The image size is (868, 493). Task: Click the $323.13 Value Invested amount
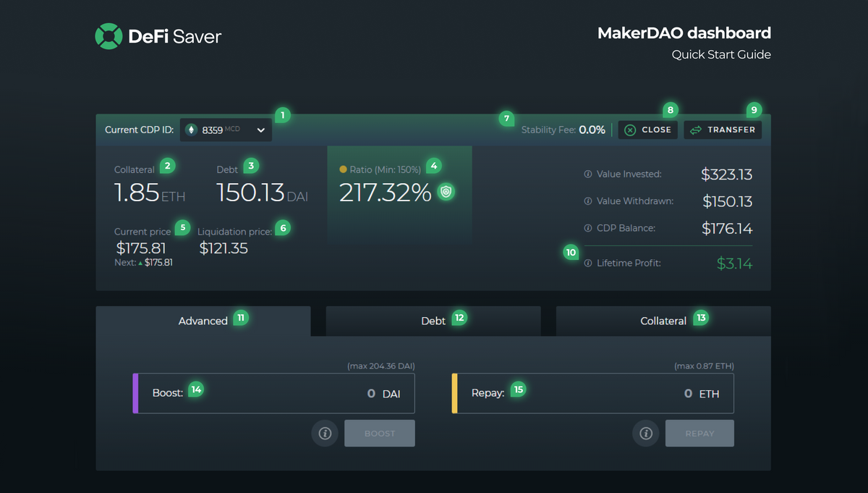coord(727,174)
